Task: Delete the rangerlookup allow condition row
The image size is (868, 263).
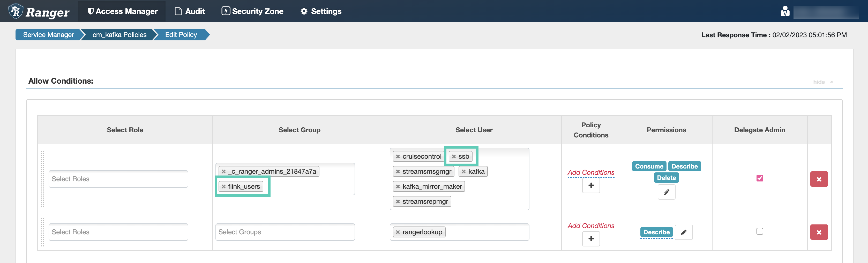Action: coord(819,232)
